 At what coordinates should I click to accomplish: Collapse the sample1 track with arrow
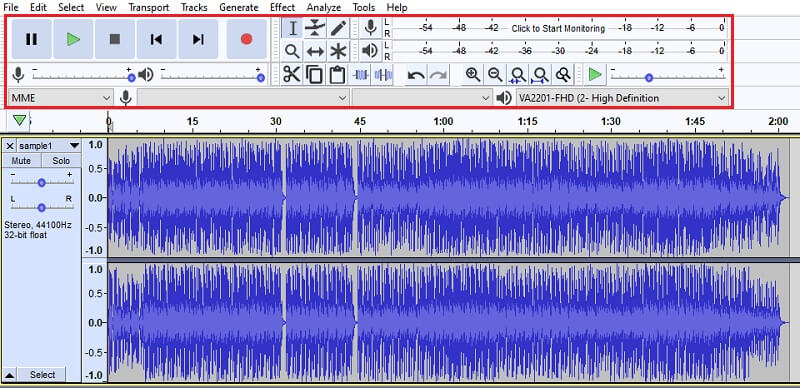click(9, 375)
